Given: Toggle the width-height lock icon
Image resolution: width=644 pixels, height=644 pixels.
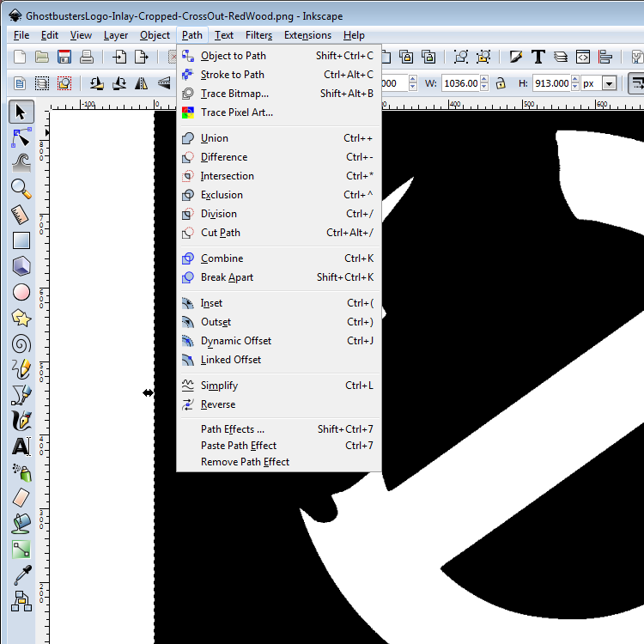Looking at the screenshot, I should (x=501, y=83).
